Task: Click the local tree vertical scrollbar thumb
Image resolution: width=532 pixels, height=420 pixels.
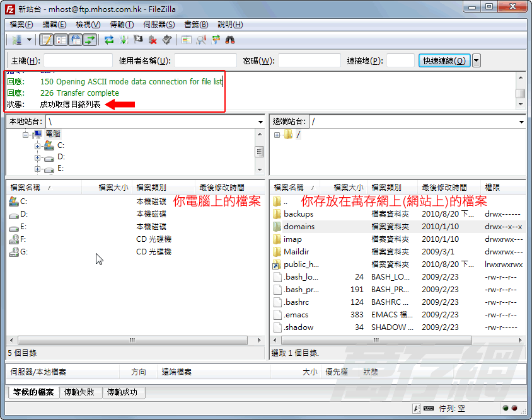Action: coord(260,152)
